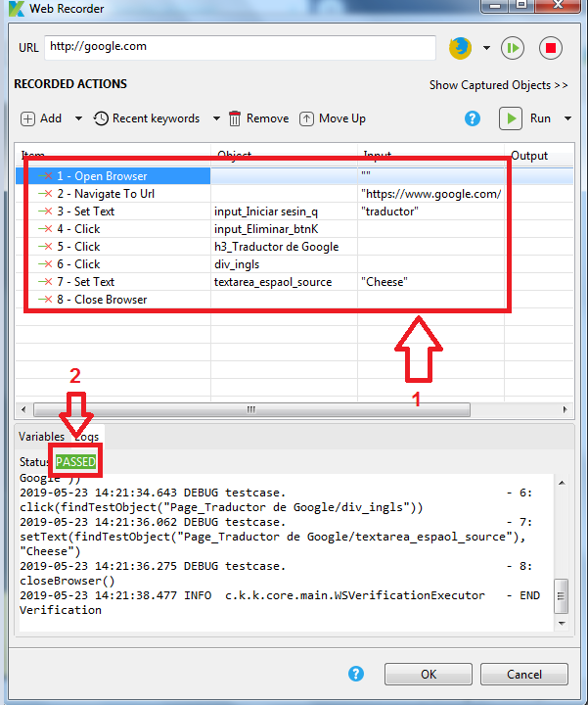Image resolution: width=588 pixels, height=705 pixels.
Task: Expand the Run options dropdown arrow
Action: (567, 118)
